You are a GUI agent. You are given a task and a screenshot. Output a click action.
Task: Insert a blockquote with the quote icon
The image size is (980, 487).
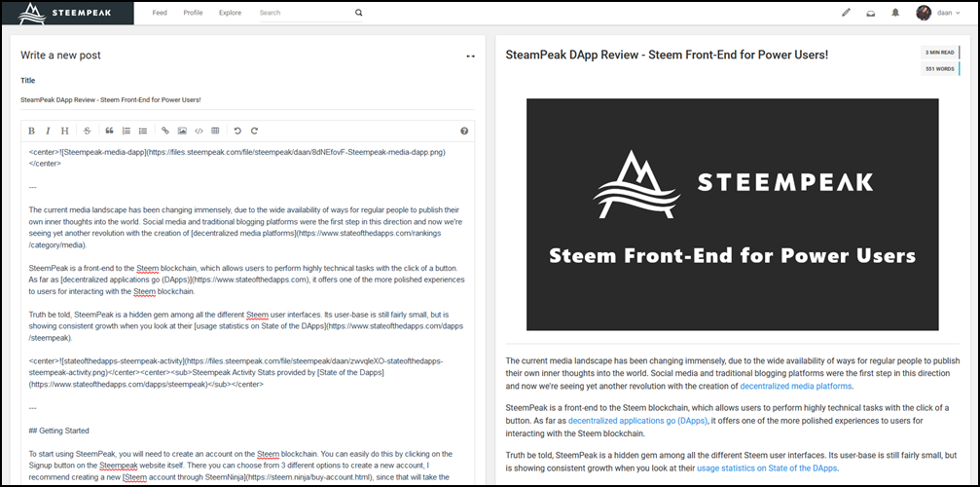coord(109,131)
